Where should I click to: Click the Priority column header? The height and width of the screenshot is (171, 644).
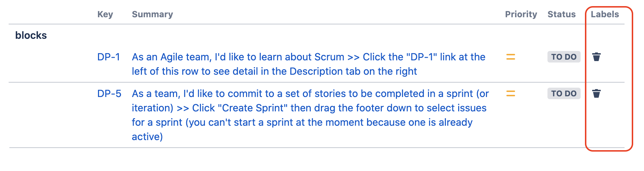coord(521,14)
